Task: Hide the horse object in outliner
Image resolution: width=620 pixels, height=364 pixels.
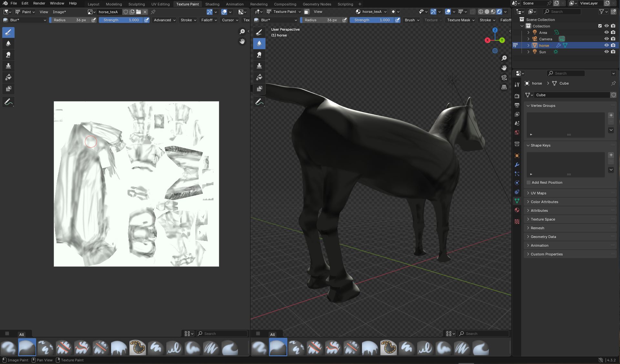Action: (x=606, y=45)
